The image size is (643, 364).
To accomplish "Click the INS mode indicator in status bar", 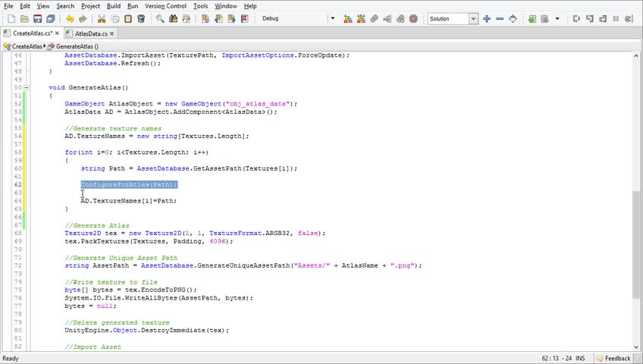I will click(x=580, y=358).
